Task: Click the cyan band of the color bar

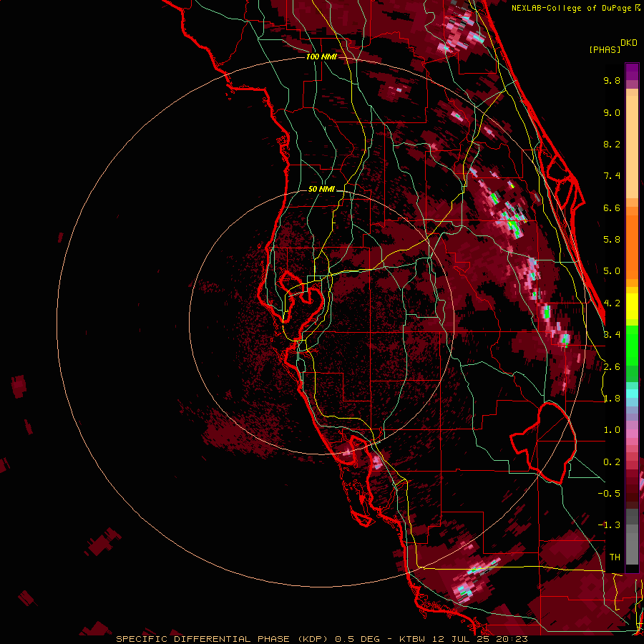Action: 632,394
